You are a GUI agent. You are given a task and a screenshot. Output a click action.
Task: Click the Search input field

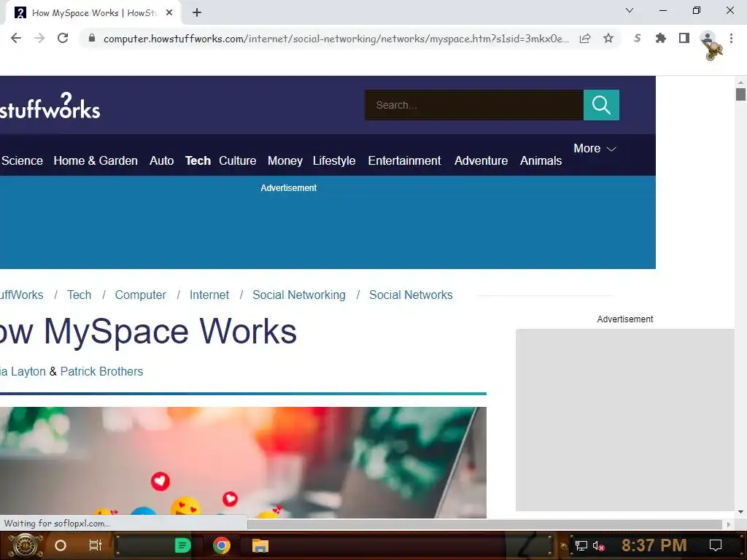click(474, 105)
